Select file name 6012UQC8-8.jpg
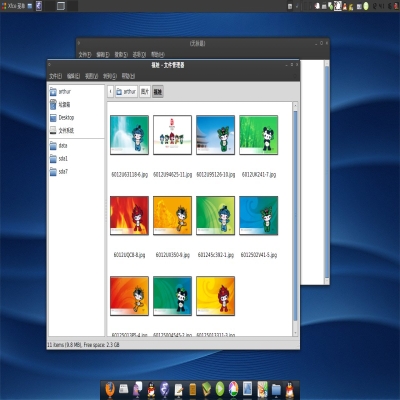 click(x=129, y=255)
